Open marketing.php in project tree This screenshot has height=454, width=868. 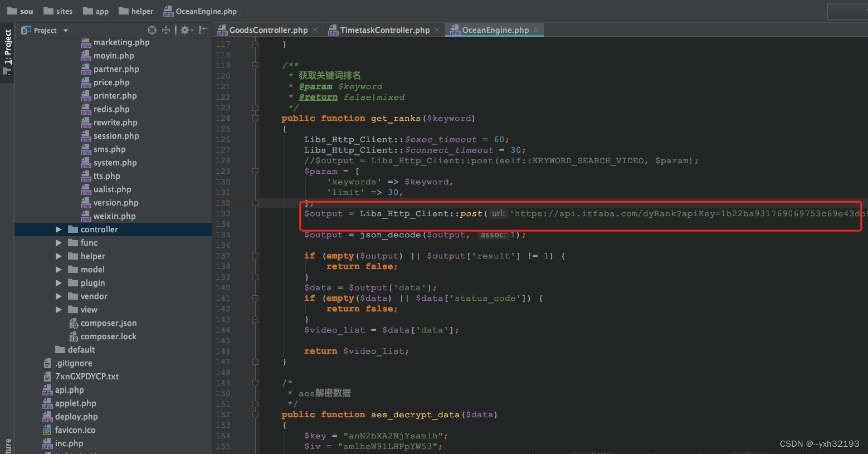pyautogui.click(x=115, y=42)
